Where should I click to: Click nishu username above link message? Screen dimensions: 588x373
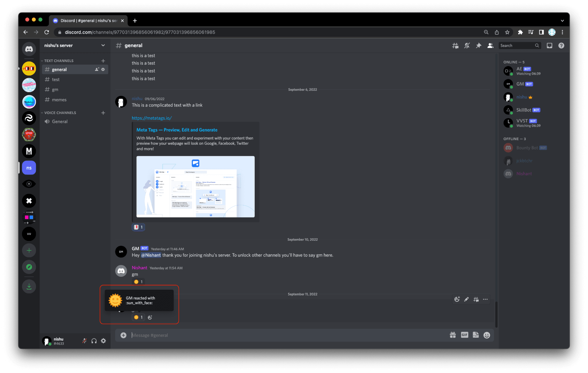click(137, 99)
